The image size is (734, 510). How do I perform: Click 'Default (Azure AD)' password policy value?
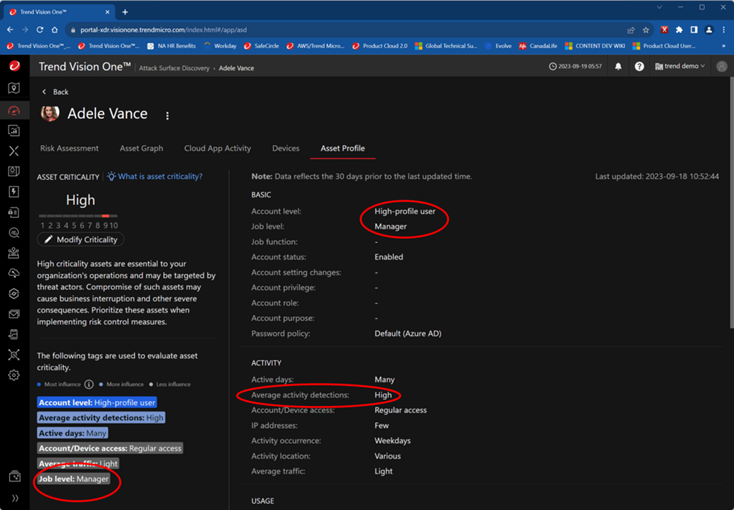pyautogui.click(x=408, y=334)
